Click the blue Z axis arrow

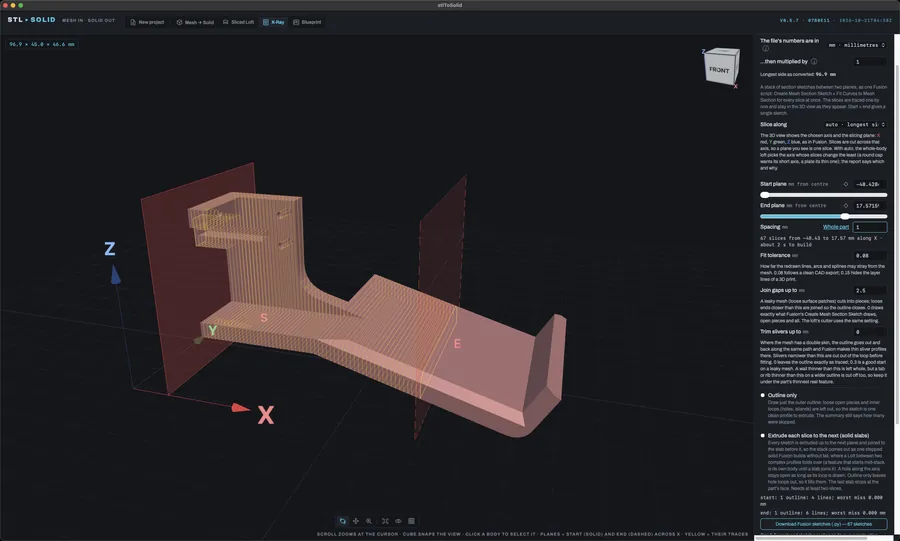pos(115,274)
